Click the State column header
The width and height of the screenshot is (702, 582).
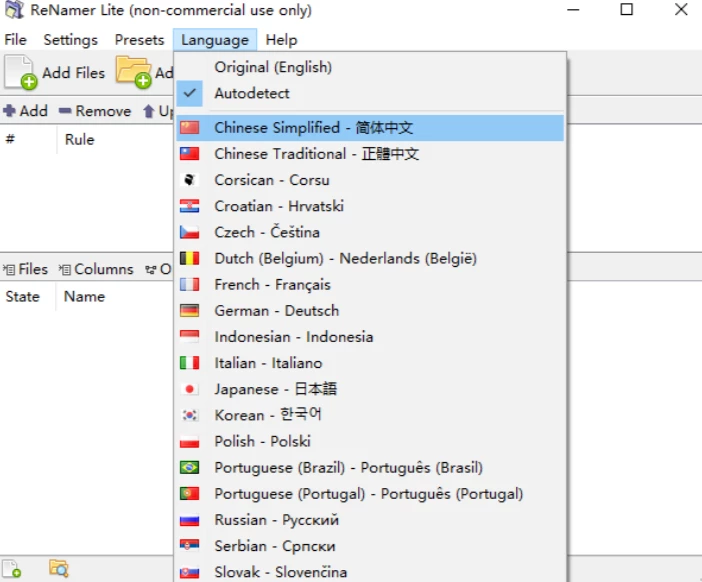pos(28,296)
